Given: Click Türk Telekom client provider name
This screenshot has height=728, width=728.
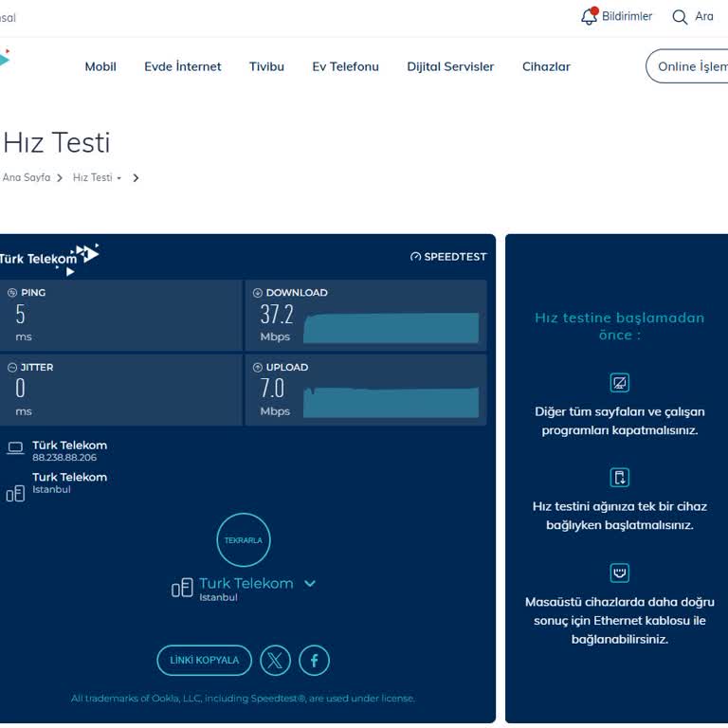Looking at the screenshot, I should click(x=69, y=446).
